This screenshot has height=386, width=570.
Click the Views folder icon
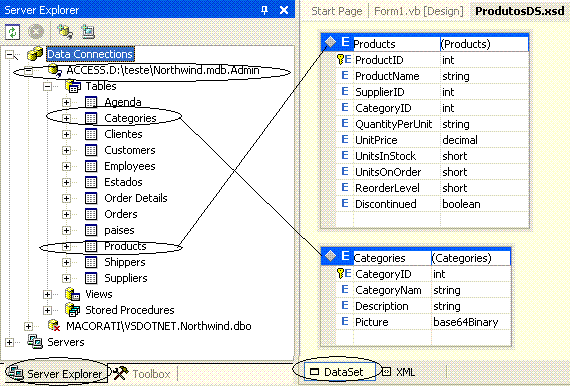(x=73, y=294)
